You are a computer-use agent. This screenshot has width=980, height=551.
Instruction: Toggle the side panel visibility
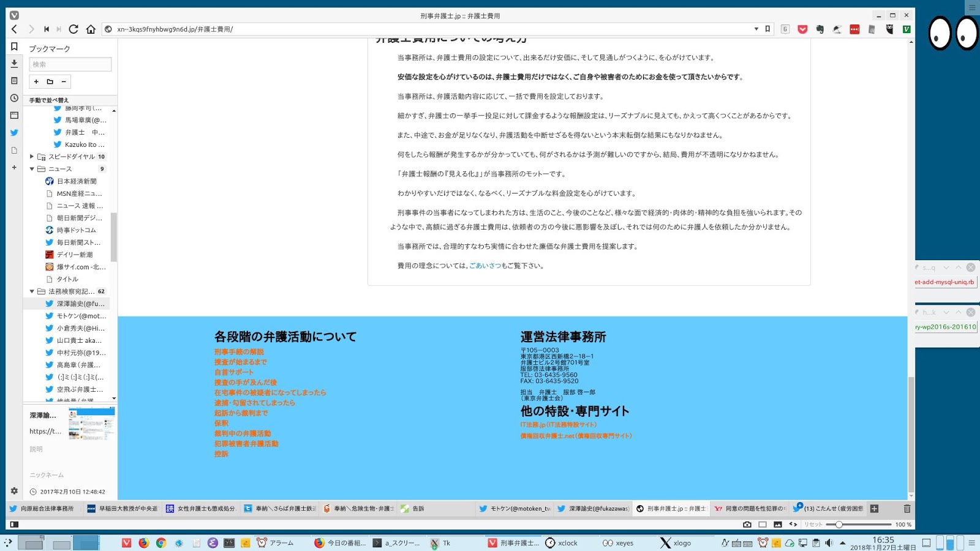click(14, 524)
